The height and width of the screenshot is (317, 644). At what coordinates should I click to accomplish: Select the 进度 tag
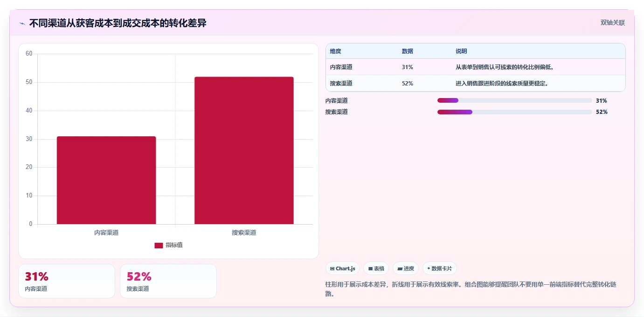tap(406, 268)
